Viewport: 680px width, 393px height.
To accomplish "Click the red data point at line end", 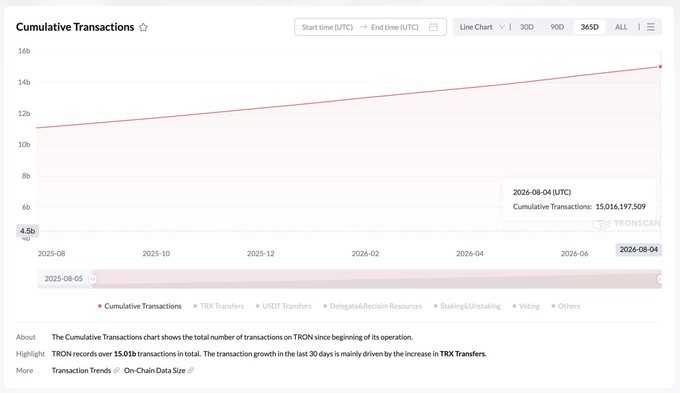I will click(x=660, y=66).
